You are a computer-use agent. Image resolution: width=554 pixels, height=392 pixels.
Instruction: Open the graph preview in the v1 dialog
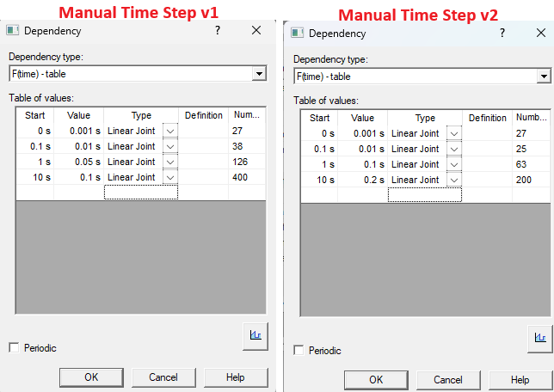255,334
